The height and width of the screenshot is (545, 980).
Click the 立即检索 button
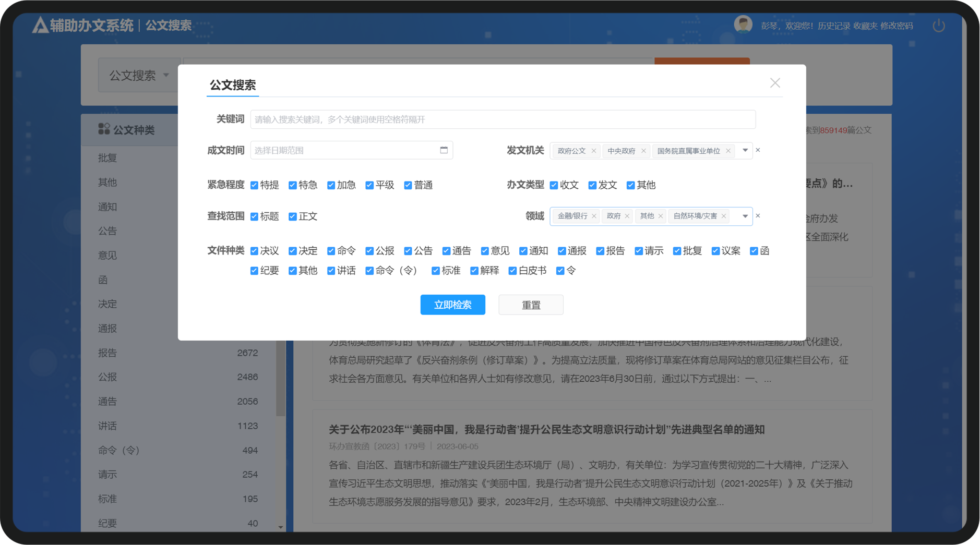453,305
